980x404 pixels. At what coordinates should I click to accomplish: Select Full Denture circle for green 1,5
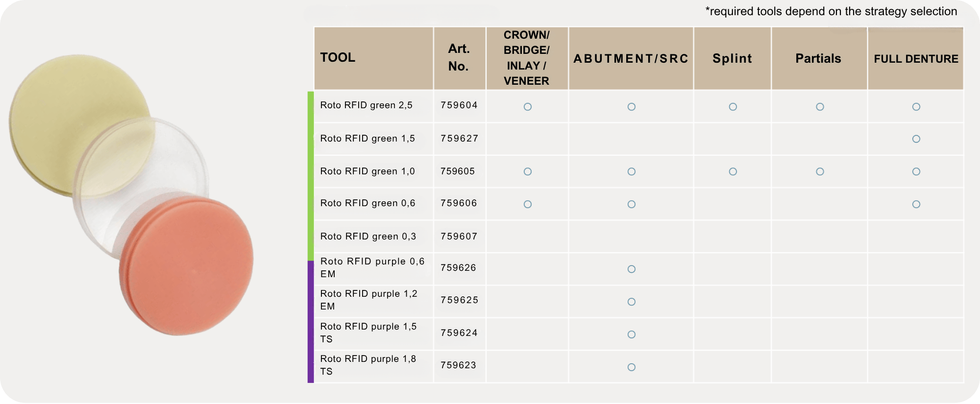[916, 139]
